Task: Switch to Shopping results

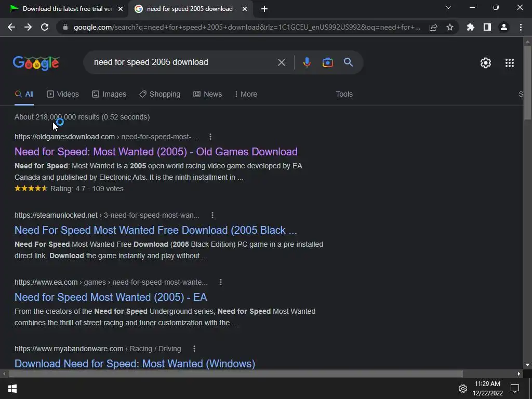Action: coord(160,95)
